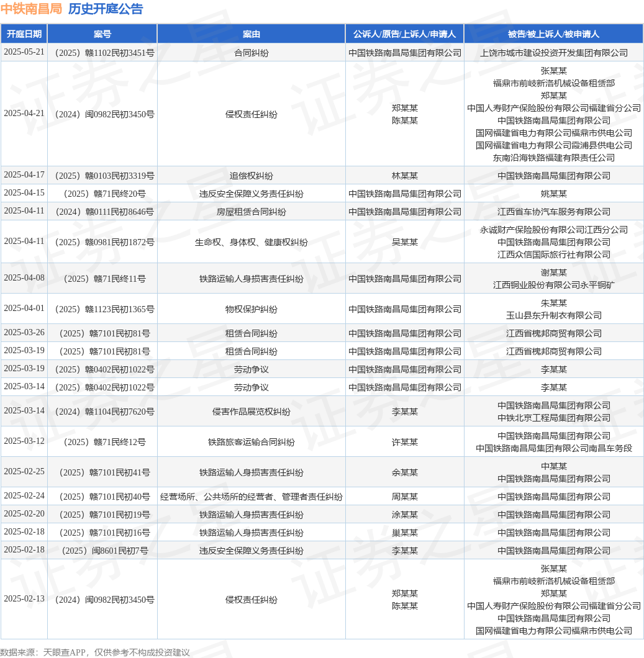Click the date 2025-04-15
The image size is (644, 658).
pos(24,193)
